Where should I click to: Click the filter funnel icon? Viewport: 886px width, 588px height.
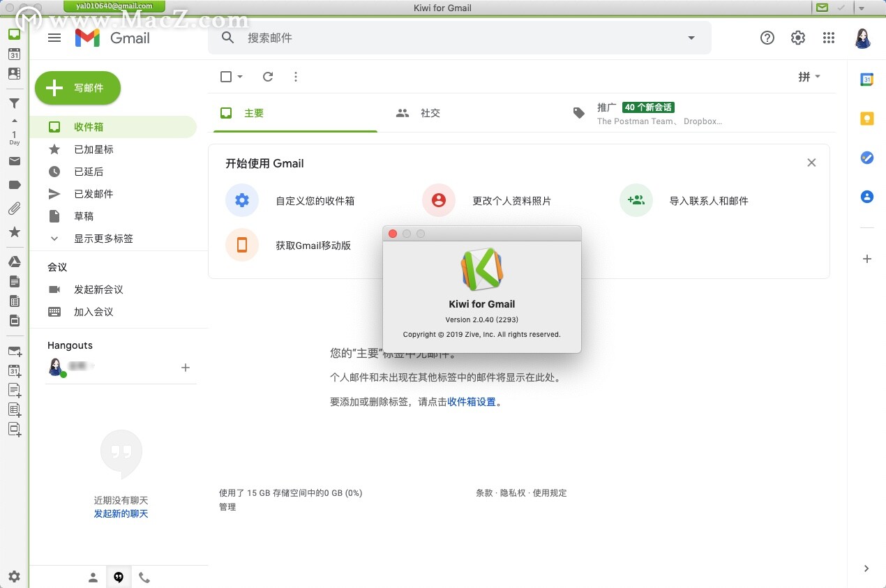pos(14,103)
